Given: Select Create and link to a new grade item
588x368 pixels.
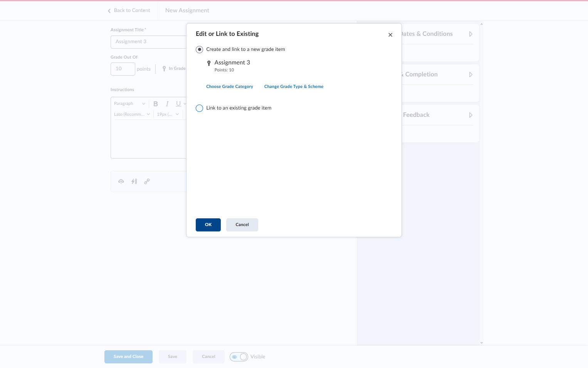Looking at the screenshot, I should coord(200,49).
